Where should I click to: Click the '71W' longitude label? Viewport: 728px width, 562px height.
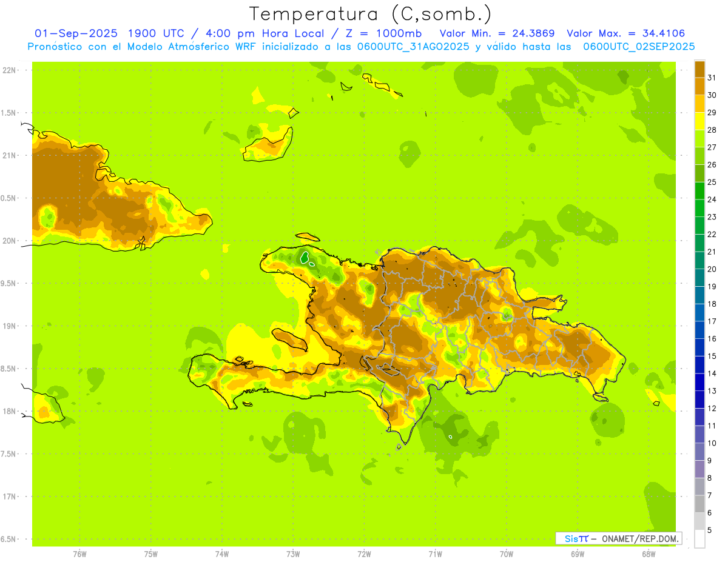click(435, 554)
